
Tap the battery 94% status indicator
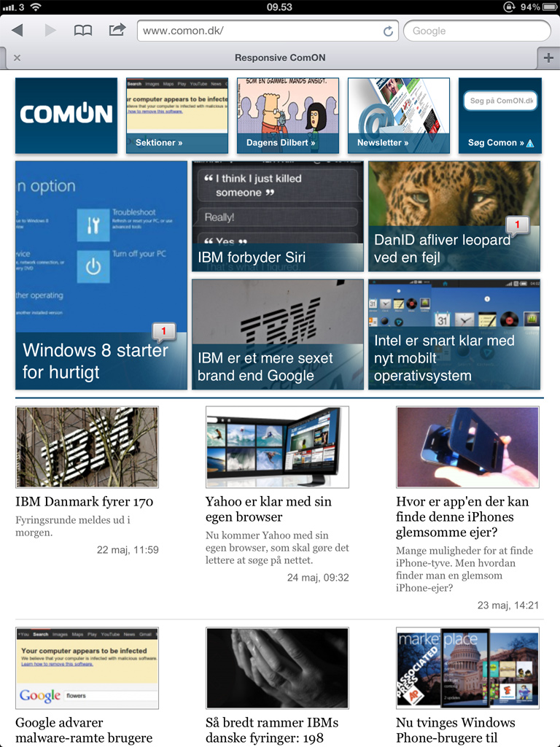click(x=538, y=7)
